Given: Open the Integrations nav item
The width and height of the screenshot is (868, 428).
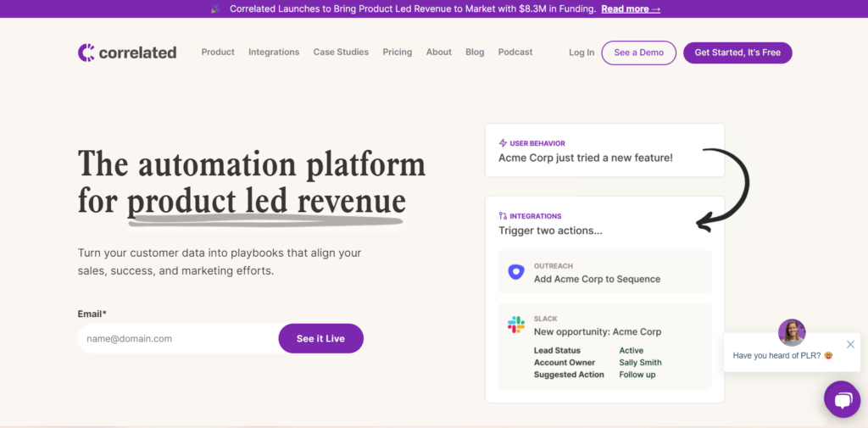Looking at the screenshot, I should (274, 53).
